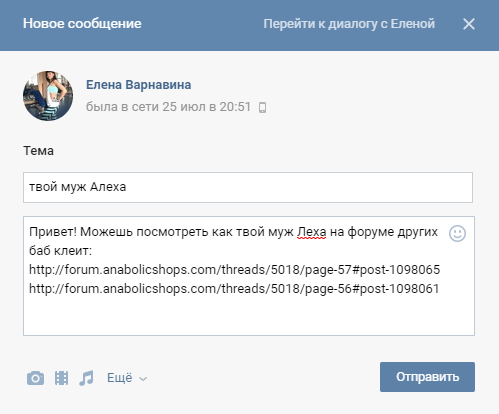This screenshot has height=414, width=499.
Task: Click the empty area of the message text box
Action: pos(249,315)
